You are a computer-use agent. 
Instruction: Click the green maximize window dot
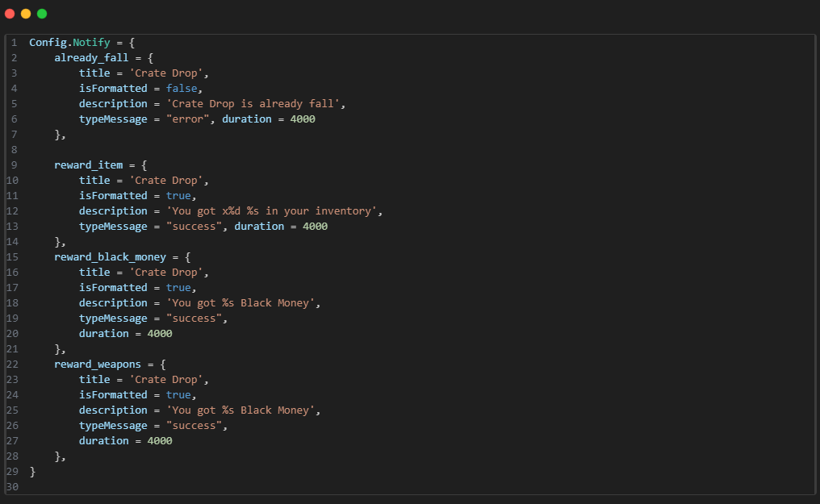[x=42, y=14]
